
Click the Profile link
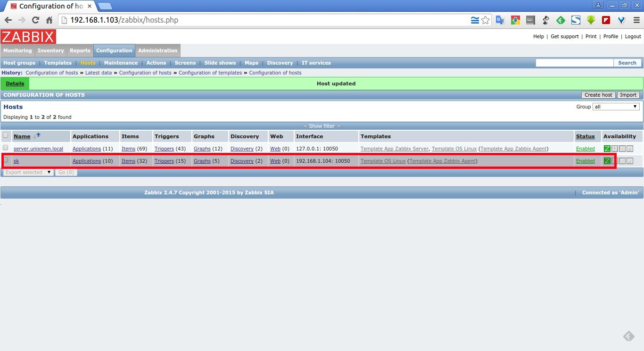pos(611,36)
